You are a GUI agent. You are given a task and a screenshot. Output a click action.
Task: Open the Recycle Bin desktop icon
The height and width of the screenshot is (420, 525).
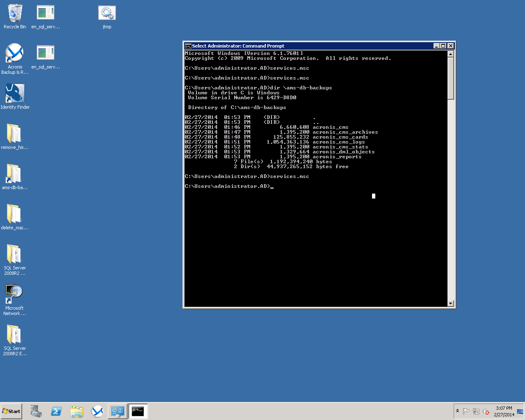click(x=15, y=17)
